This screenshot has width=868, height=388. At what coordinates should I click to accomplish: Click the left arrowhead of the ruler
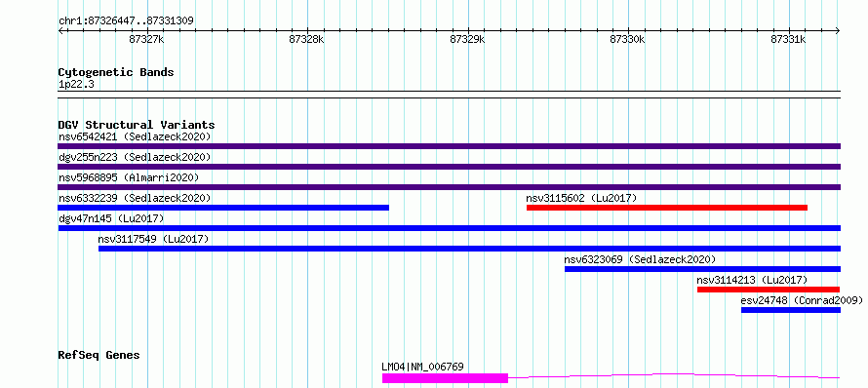[x=60, y=31]
